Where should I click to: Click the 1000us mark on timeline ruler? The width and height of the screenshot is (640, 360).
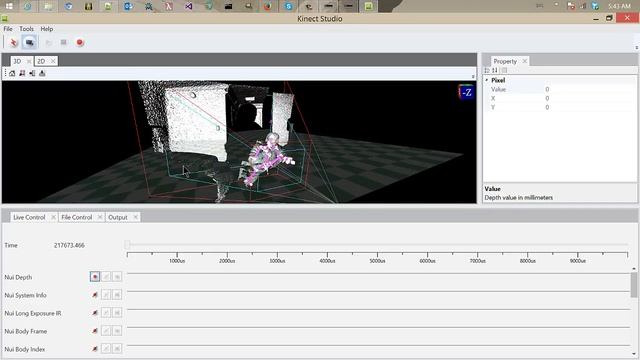177,260
